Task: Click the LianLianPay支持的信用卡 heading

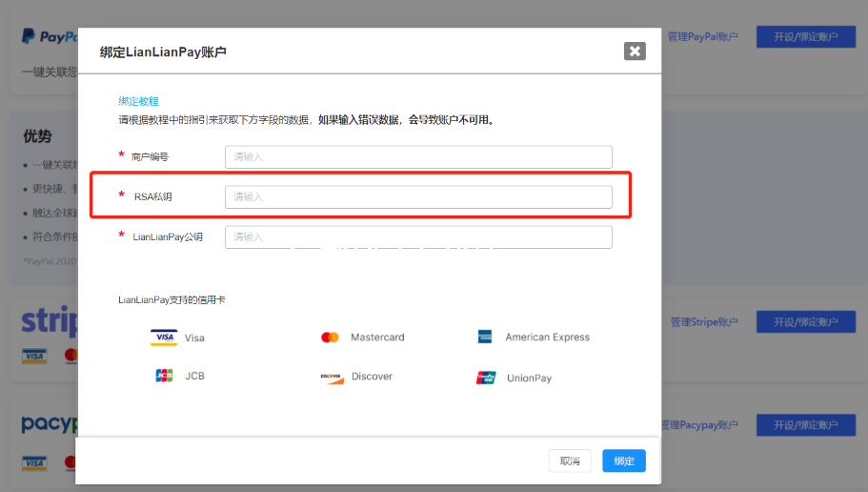Action: coord(172,299)
